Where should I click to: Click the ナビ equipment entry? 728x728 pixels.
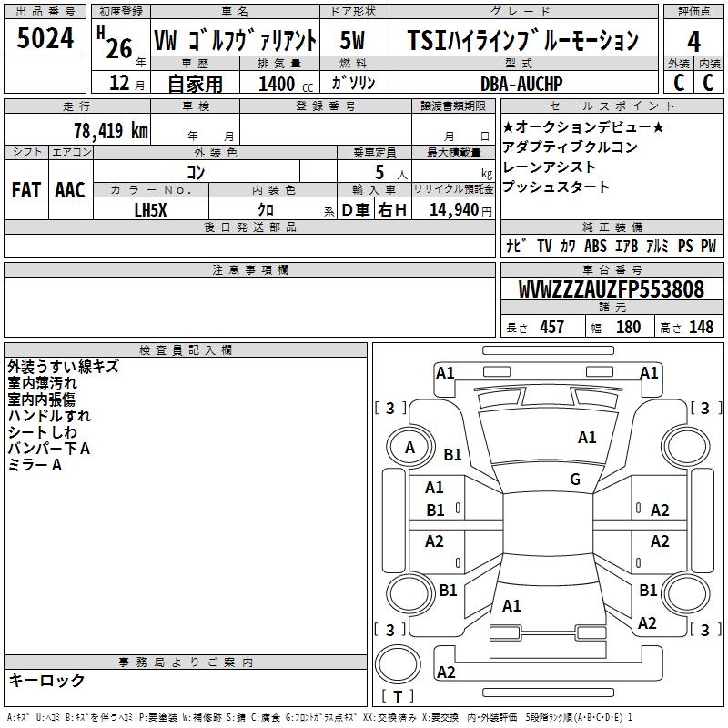[x=516, y=246]
